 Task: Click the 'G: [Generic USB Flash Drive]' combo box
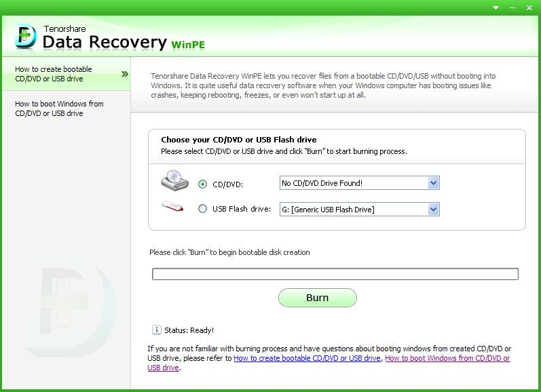[x=353, y=210]
